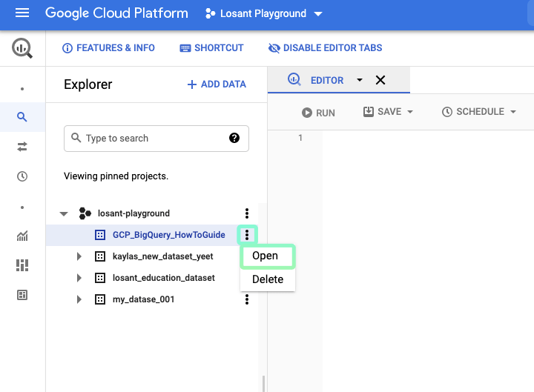Select GCP_BigQuery_HowToGuide dataset name
Screen dimensions: 534x392
(169, 235)
